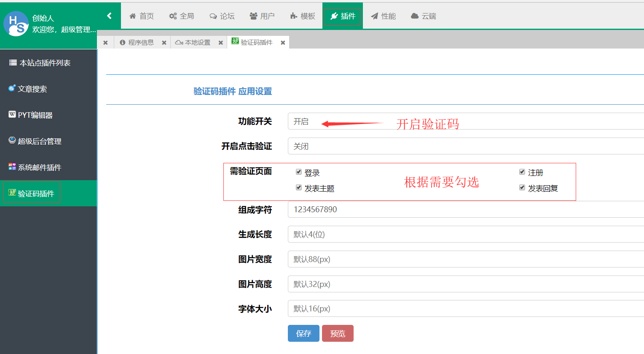Disable the 发表主题 checkbox

299,188
